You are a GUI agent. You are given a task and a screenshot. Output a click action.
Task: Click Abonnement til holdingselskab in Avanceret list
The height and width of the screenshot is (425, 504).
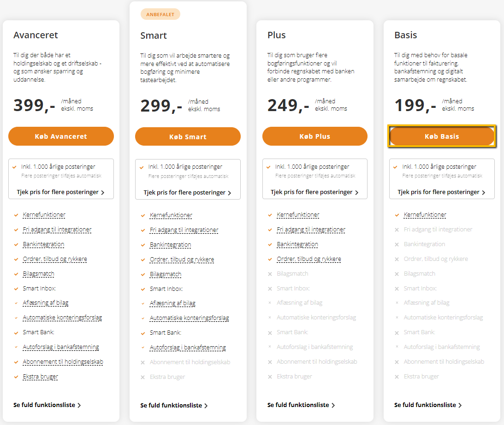pos(63,362)
